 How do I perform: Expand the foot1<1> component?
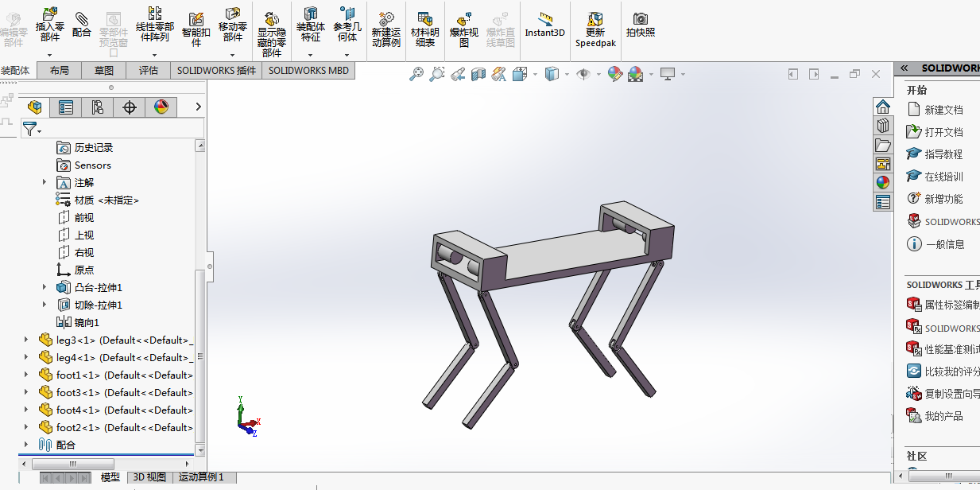point(26,375)
